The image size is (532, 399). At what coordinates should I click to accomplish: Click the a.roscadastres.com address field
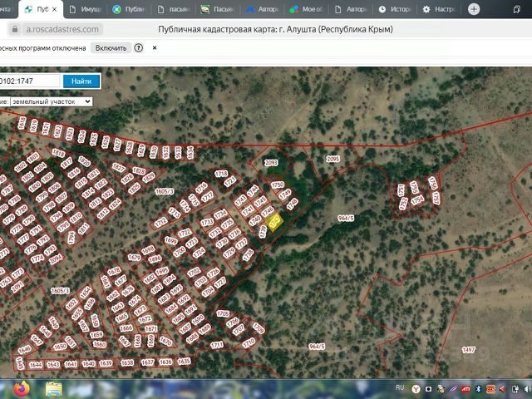pos(62,29)
